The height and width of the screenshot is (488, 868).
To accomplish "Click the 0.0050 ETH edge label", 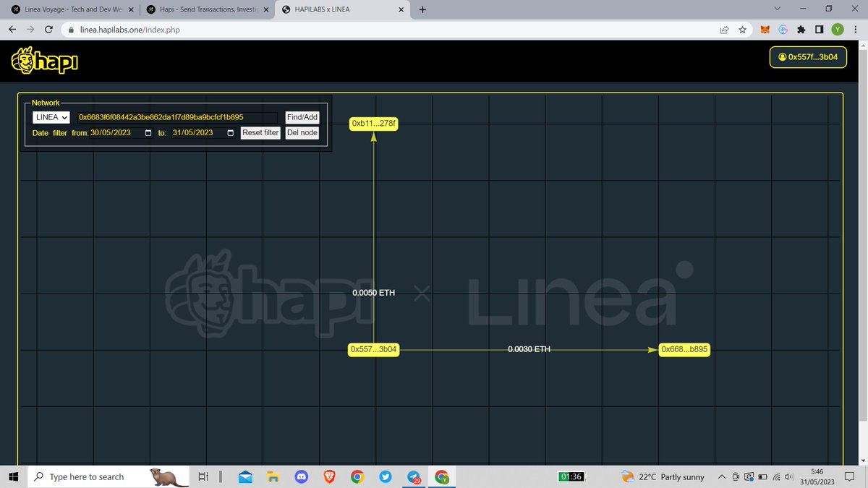I will (374, 293).
